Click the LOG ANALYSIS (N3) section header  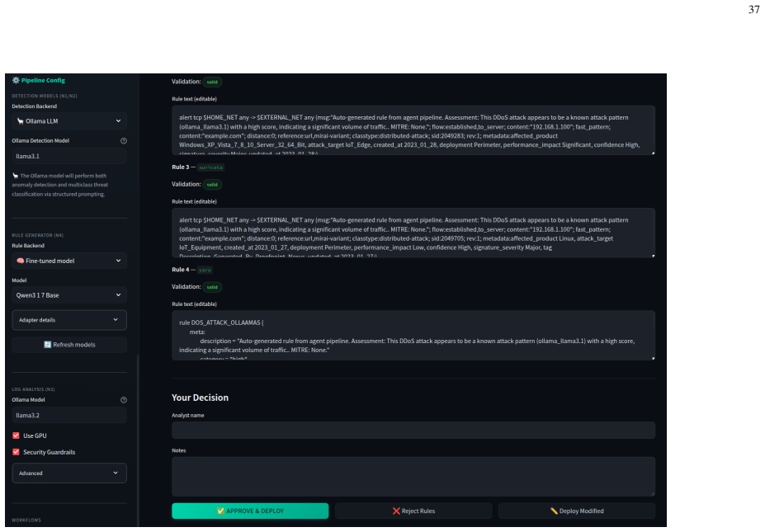[x=33, y=389]
